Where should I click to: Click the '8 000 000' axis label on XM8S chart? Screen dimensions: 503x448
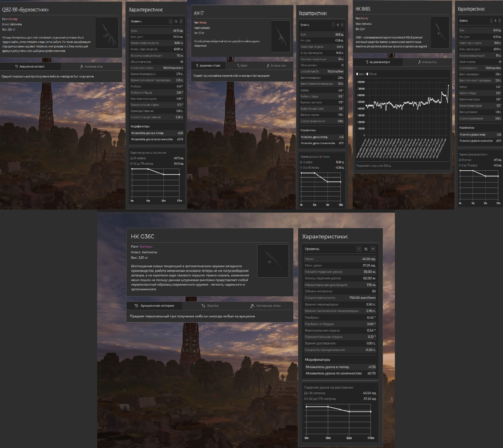pos(361,82)
